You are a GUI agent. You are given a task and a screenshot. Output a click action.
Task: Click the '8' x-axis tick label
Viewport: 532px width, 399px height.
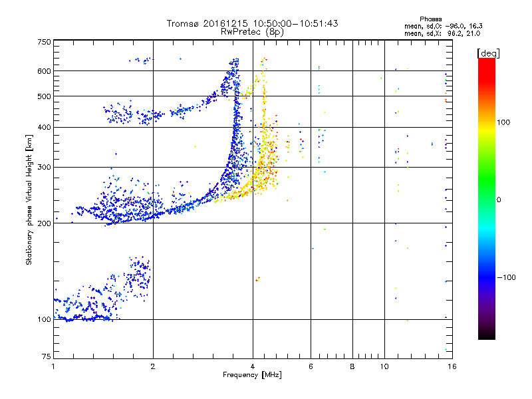click(x=352, y=366)
